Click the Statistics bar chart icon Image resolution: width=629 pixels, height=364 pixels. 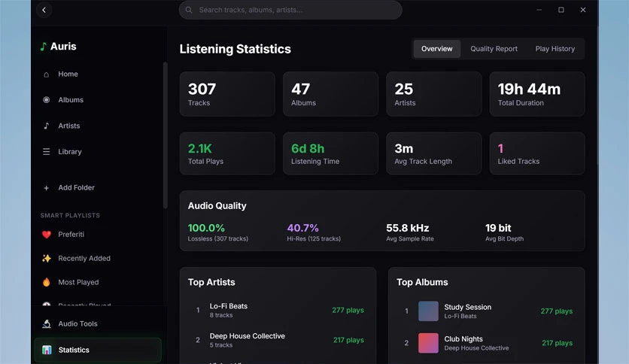[x=47, y=350]
